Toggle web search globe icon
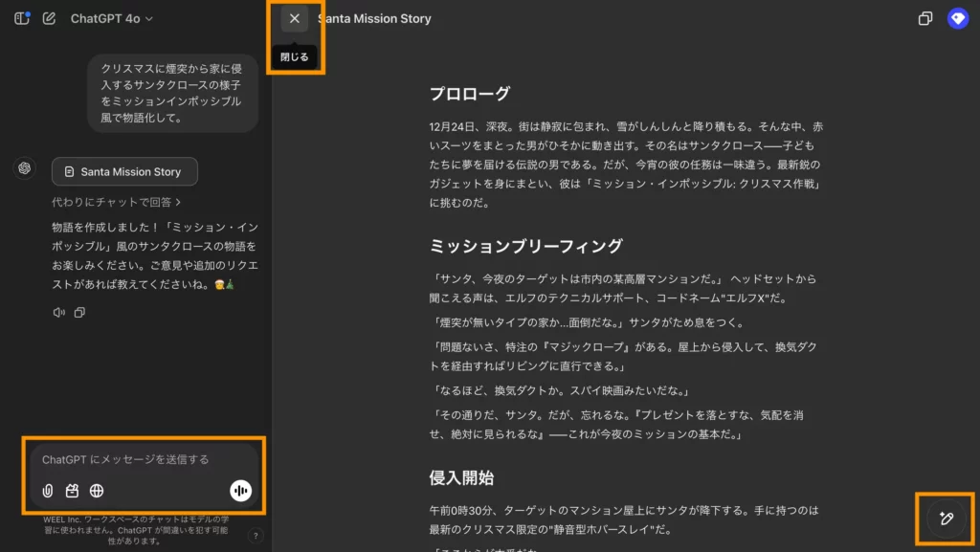 click(97, 491)
